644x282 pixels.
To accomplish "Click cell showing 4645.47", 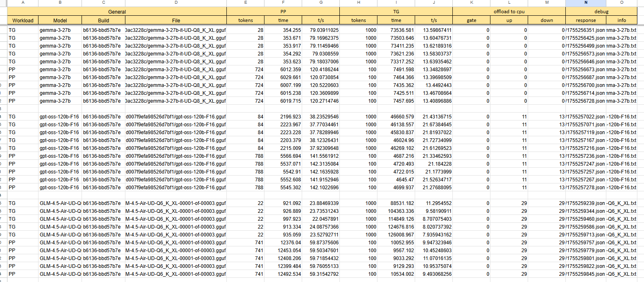I will coord(396,180).
